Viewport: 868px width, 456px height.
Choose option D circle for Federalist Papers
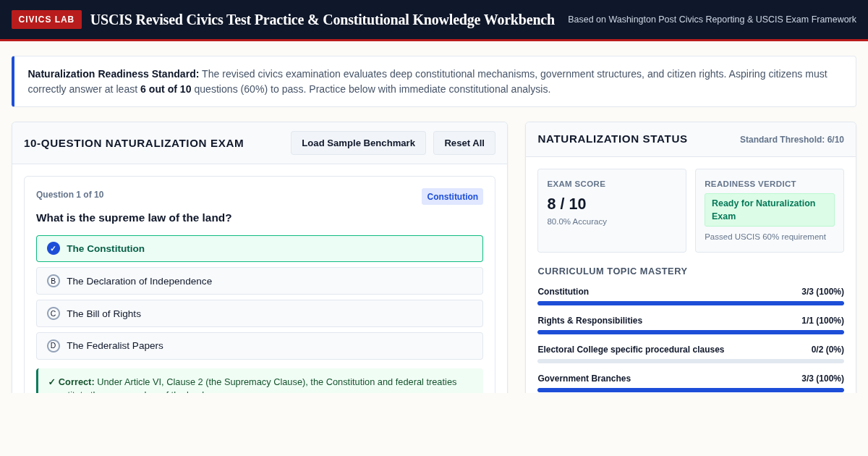click(x=54, y=346)
